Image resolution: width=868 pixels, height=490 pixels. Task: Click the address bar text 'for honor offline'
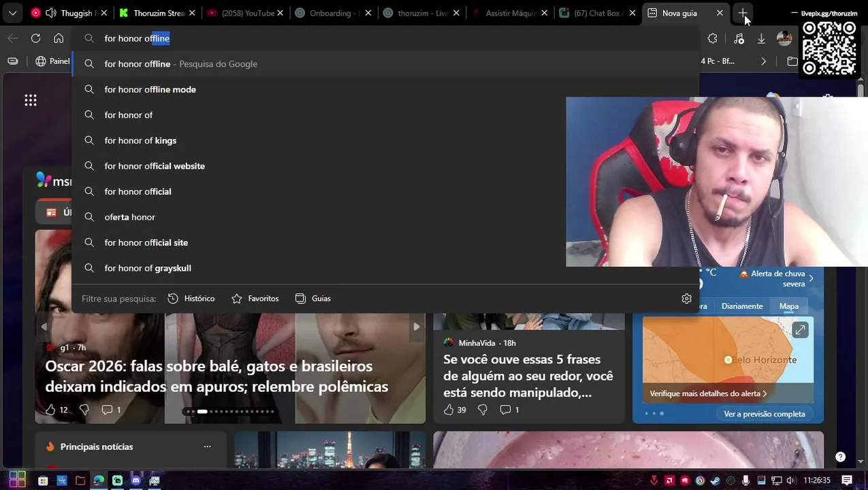click(x=137, y=39)
